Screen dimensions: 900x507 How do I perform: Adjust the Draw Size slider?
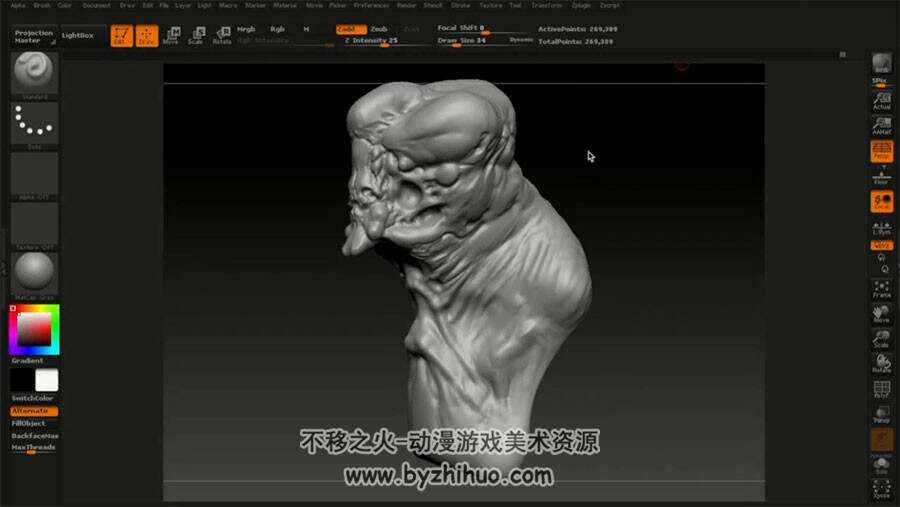pos(472,41)
